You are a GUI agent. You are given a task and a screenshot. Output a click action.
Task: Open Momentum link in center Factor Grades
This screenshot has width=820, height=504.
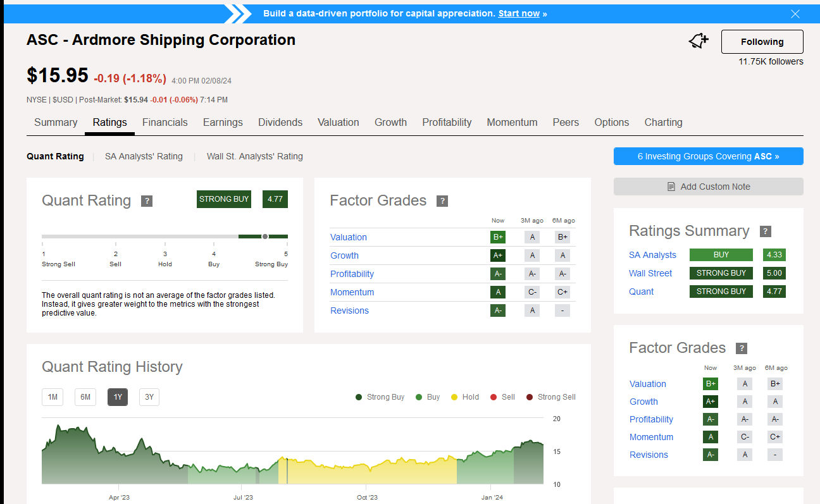click(352, 292)
